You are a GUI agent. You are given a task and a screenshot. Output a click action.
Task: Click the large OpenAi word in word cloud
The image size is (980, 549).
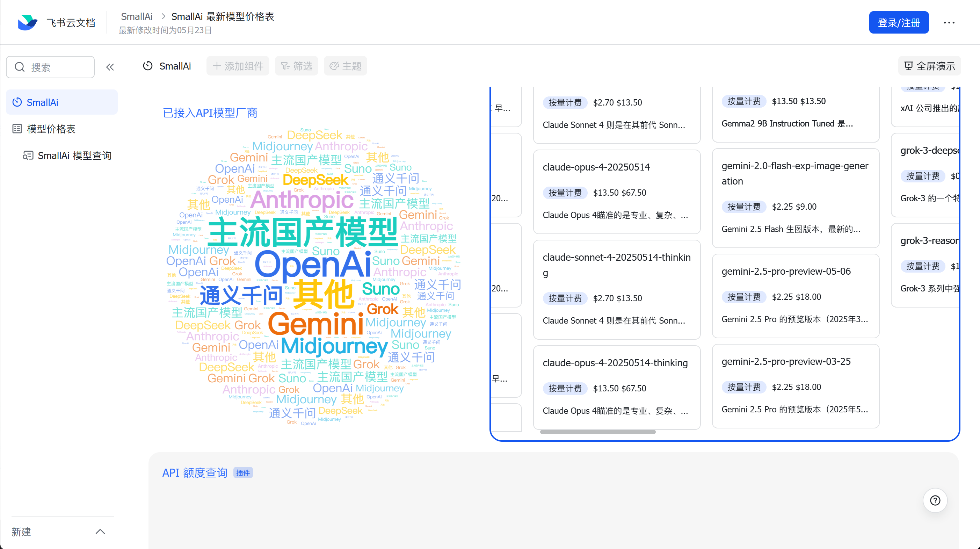(x=313, y=265)
